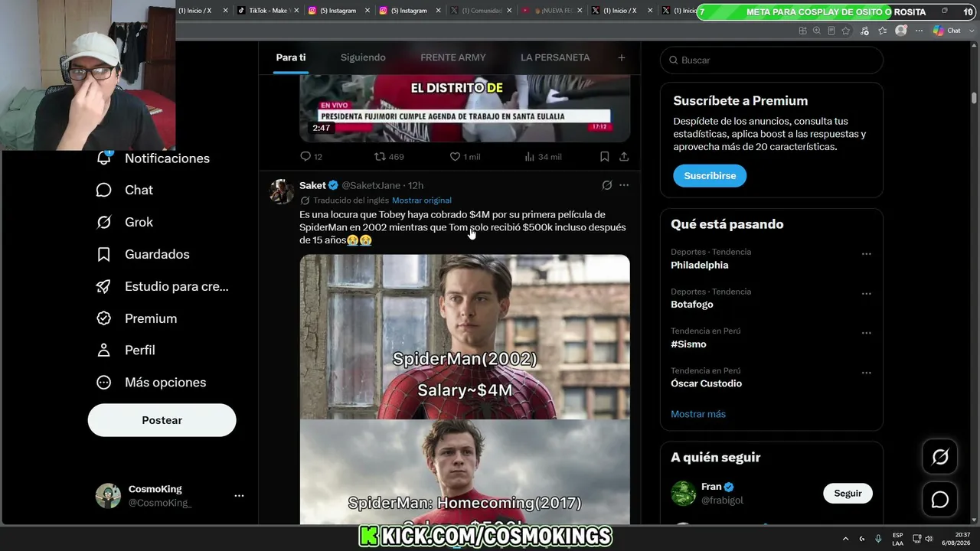Open Saket's profile avatar
This screenshot has height=551, width=980.
(x=282, y=191)
